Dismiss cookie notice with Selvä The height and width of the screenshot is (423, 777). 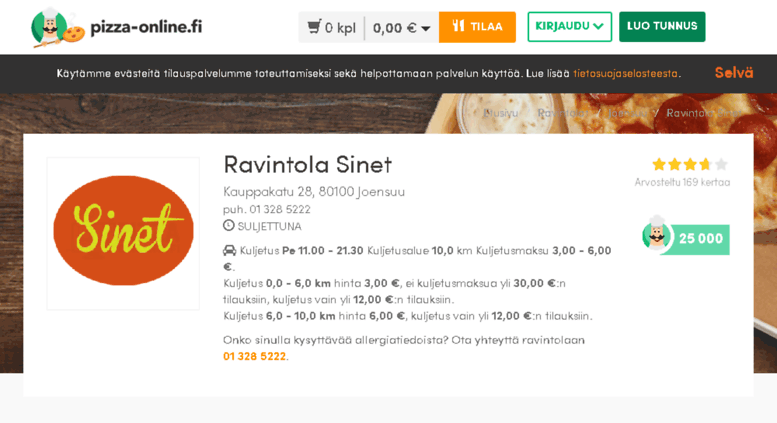pos(734,73)
